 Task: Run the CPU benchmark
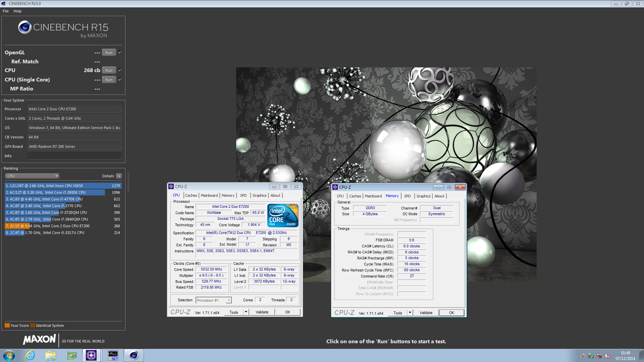pos(109,70)
